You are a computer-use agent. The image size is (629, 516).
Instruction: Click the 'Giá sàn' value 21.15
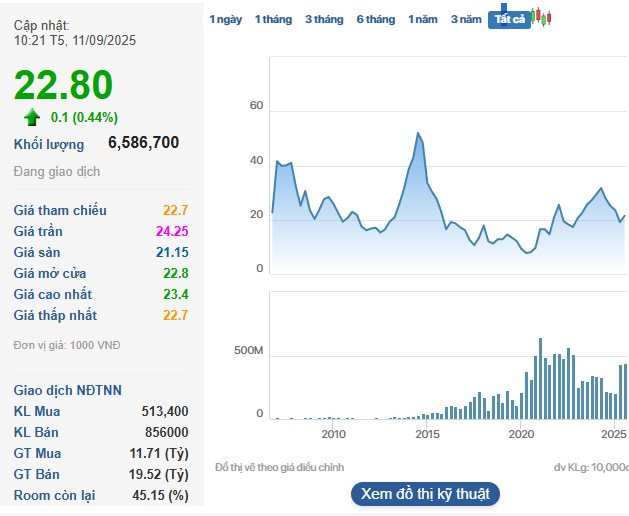171,252
